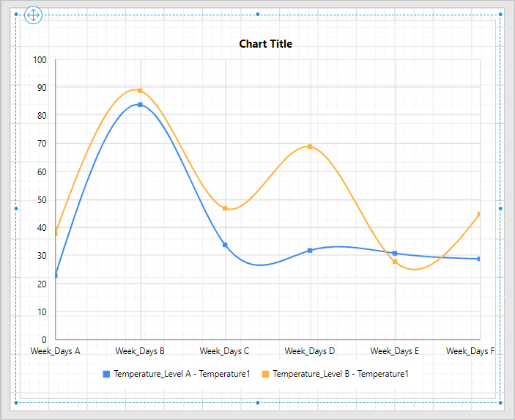This screenshot has height=420, width=515.
Task: Click the Week_Days A axis label
Action: tap(55, 351)
